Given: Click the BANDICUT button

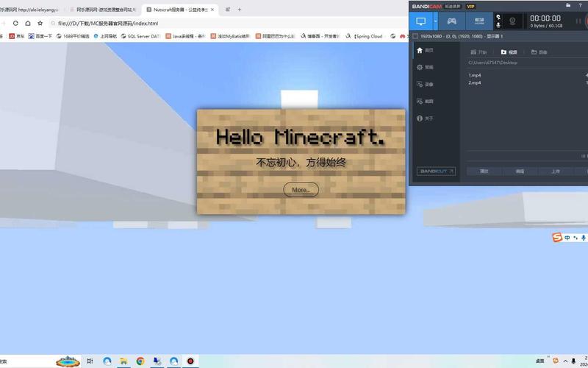Looking at the screenshot, I should [x=436, y=171].
